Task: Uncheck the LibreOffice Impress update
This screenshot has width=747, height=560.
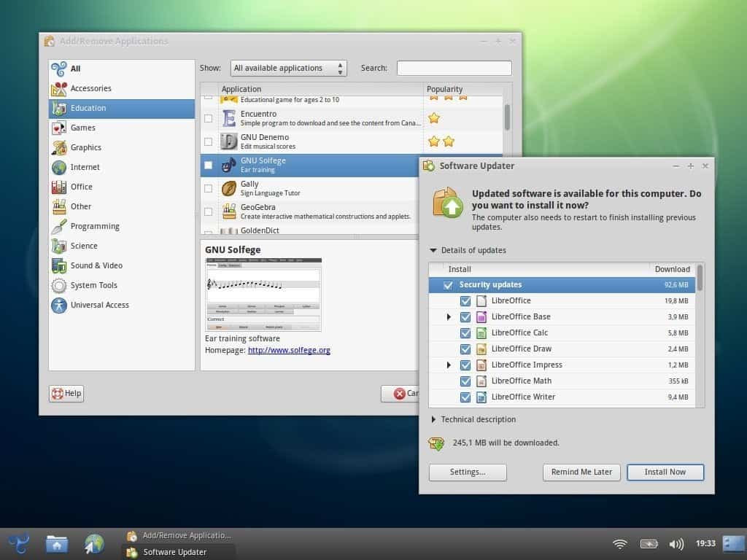Action: pyautogui.click(x=465, y=365)
